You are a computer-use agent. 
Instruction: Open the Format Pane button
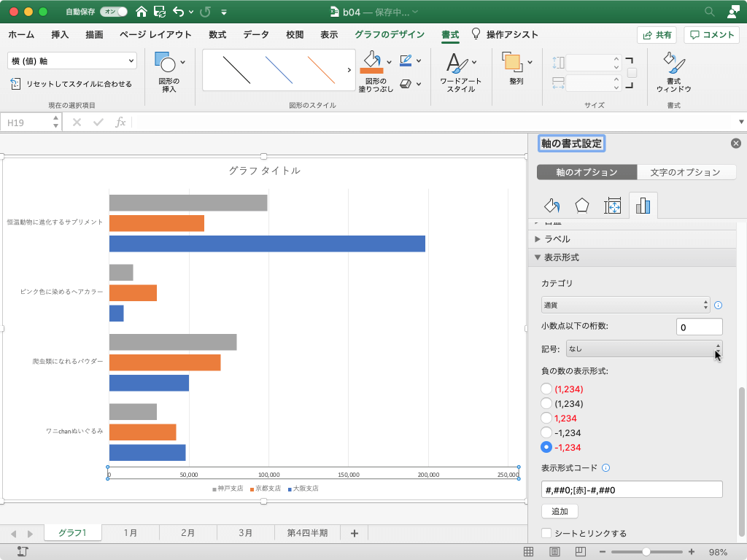(673, 72)
